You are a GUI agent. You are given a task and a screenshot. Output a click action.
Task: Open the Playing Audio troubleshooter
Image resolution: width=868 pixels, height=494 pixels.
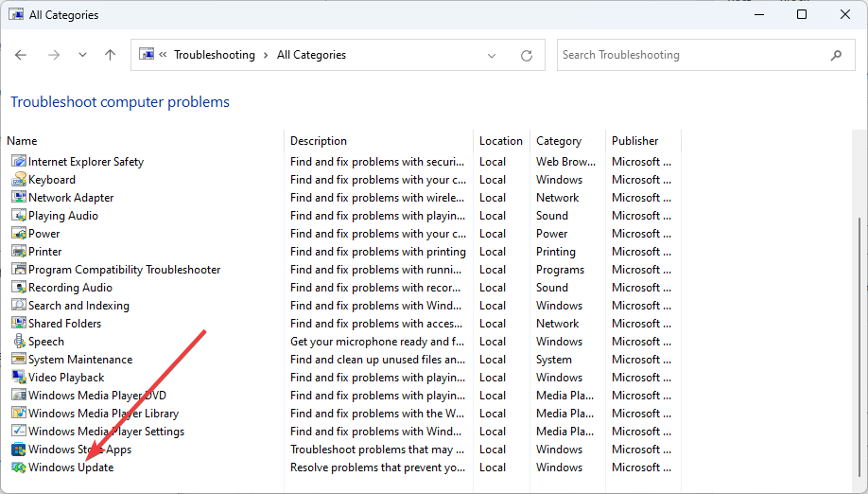(x=63, y=216)
